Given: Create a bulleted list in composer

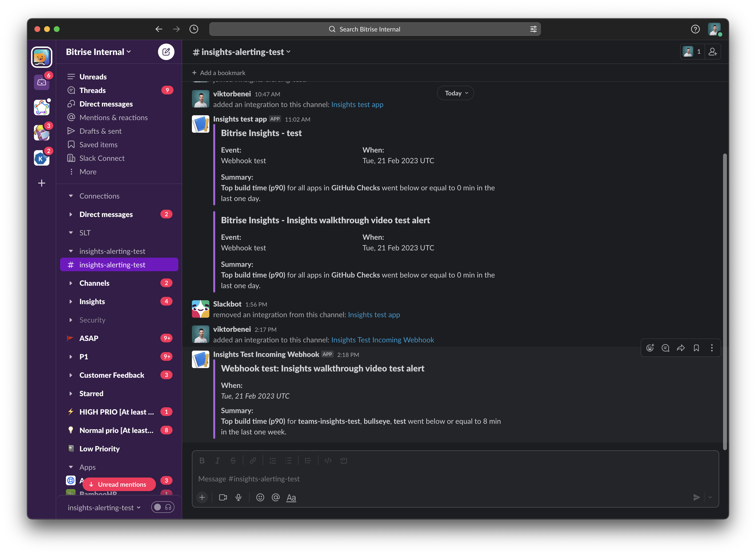Looking at the screenshot, I should point(288,461).
